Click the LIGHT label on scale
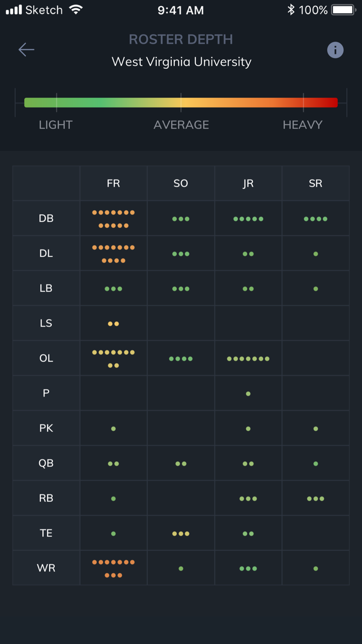The image size is (362, 644). click(x=55, y=125)
